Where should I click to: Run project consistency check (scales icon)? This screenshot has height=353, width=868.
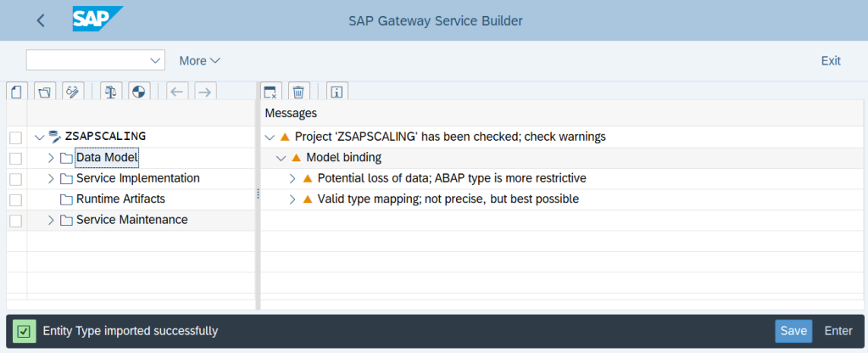(x=111, y=92)
